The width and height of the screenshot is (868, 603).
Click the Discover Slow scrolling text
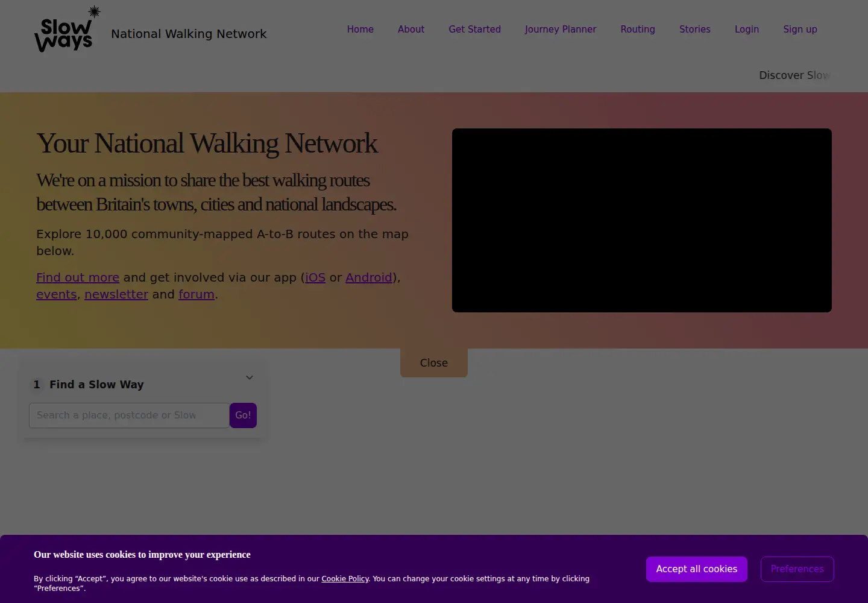click(795, 75)
